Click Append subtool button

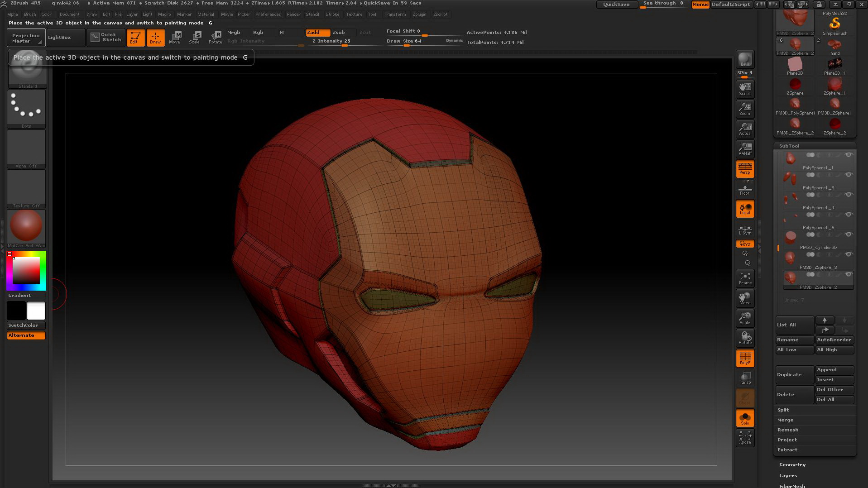point(834,370)
